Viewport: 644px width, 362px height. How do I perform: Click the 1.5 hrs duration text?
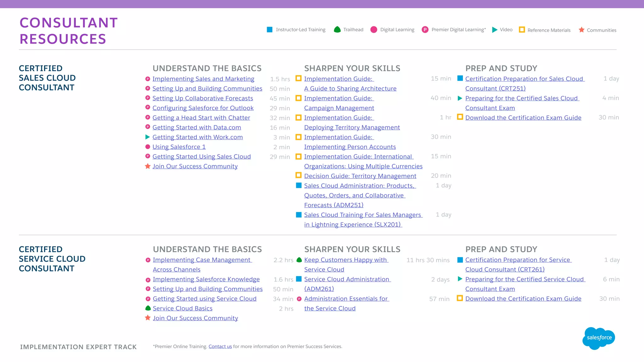280,79
